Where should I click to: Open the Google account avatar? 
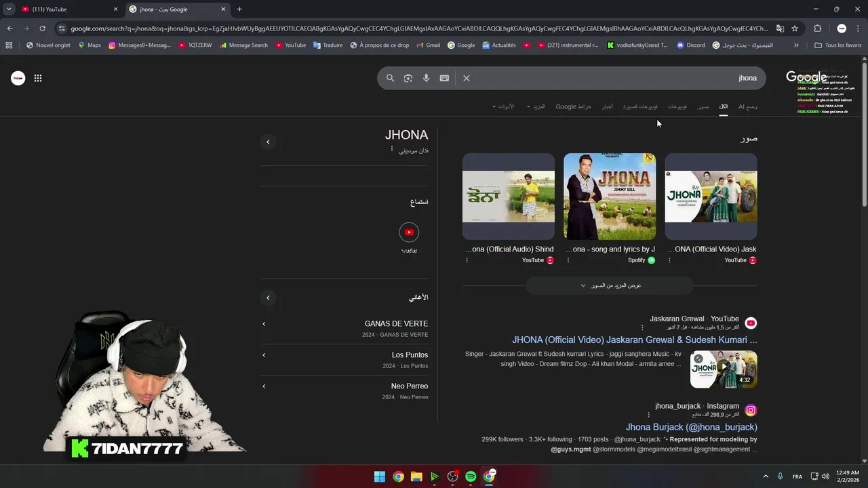tap(18, 78)
